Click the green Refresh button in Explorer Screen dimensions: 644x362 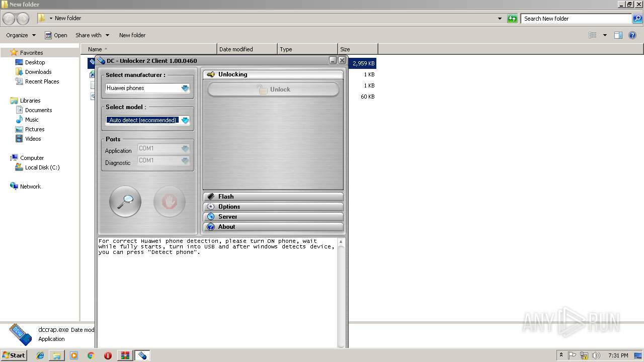(x=512, y=19)
